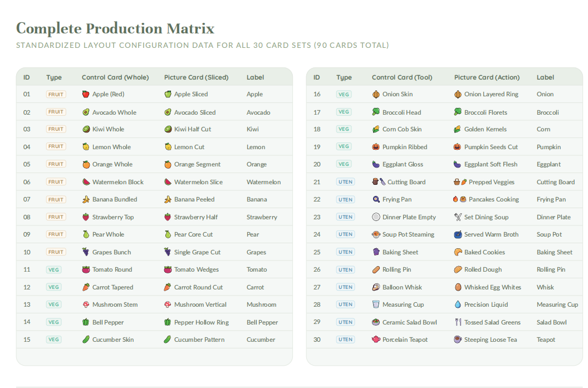Viewport: 588px width, 388px height.
Task: Click the Picture Card (Action) column header
Action: 487,77
